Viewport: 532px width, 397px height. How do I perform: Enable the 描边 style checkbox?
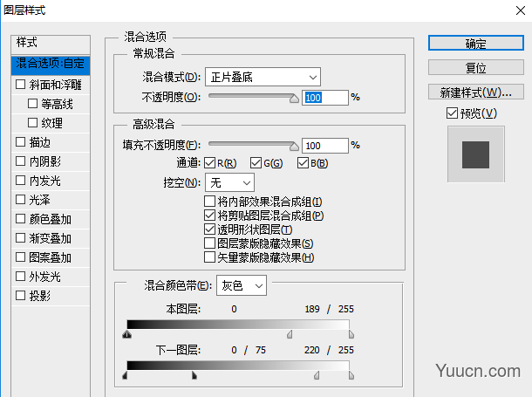point(21,142)
